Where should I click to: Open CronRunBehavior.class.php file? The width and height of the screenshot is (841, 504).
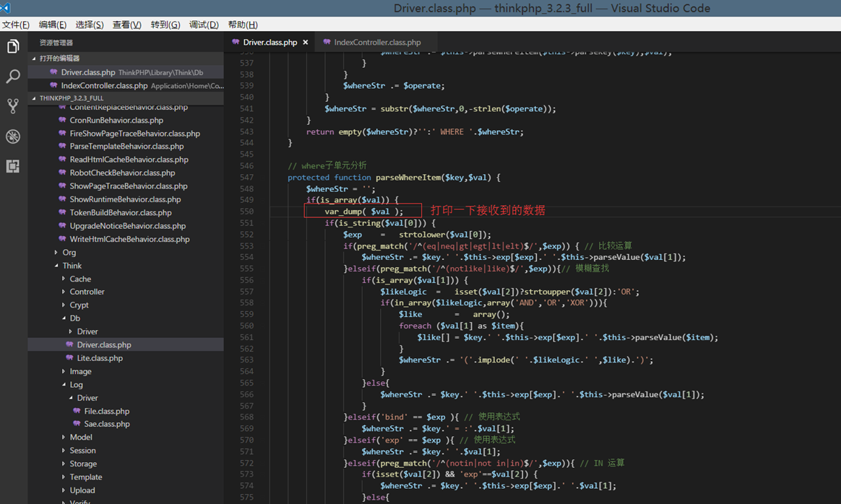click(116, 121)
